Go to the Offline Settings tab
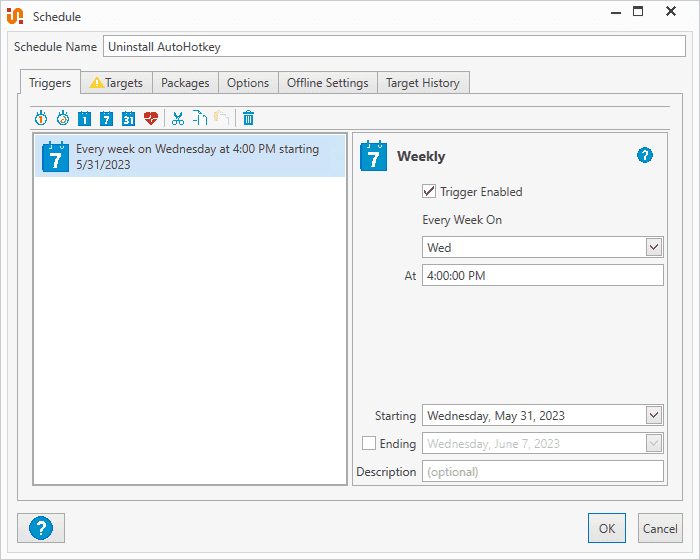 coord(328,83)
